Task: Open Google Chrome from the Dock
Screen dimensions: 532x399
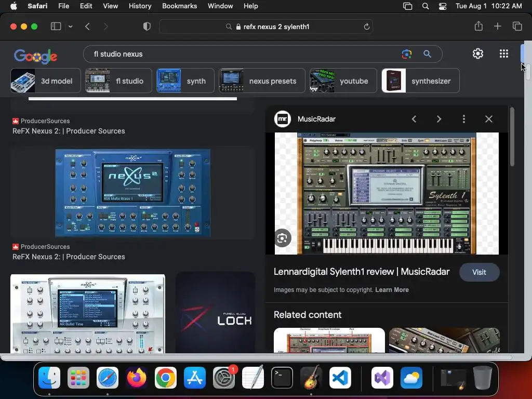Action: (166, 378)
